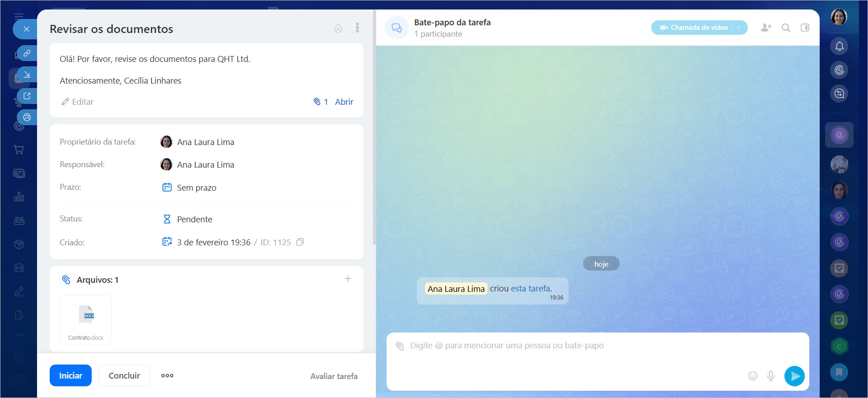Add a participant to the chat
This screenshot has width=868, height=398.
[x=766, y=28]
